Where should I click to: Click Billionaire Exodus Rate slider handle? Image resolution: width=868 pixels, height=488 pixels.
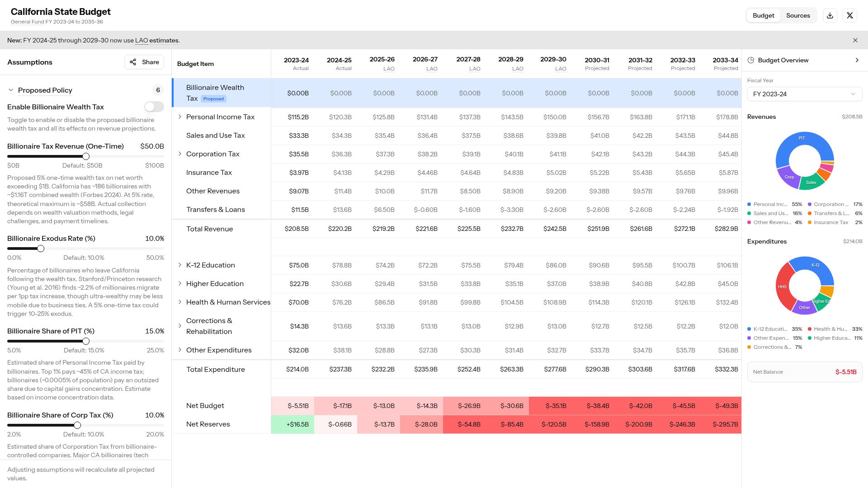(41, 249)
